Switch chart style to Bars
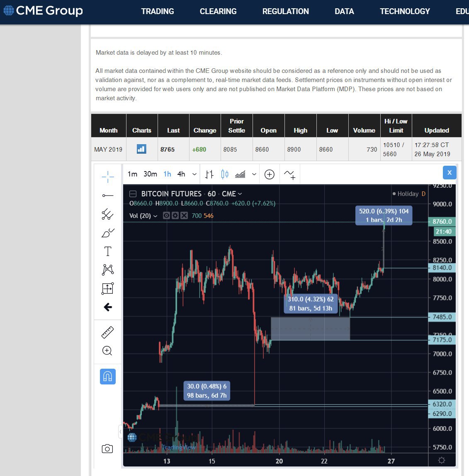 [209, 174]
